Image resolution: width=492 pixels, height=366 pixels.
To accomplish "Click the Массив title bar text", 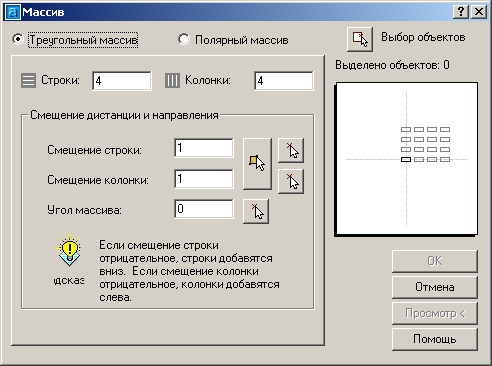I will [x=43, y=12].
